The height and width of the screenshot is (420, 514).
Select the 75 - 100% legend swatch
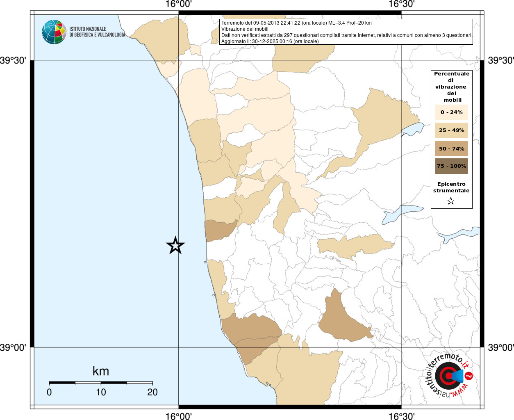click(451, 166)
